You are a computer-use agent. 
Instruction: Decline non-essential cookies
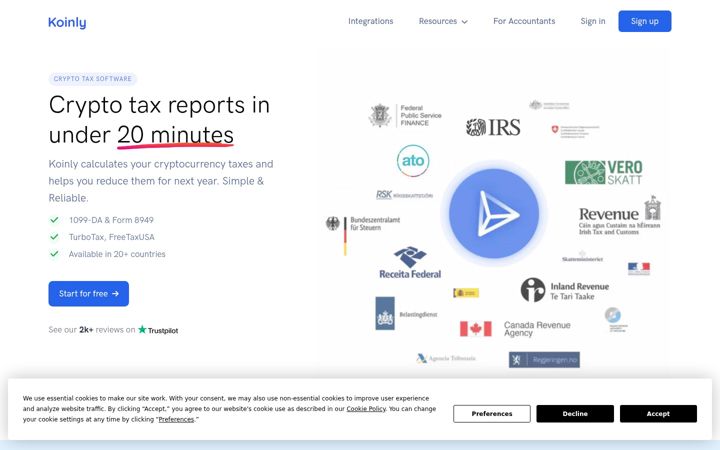point(575,414)
